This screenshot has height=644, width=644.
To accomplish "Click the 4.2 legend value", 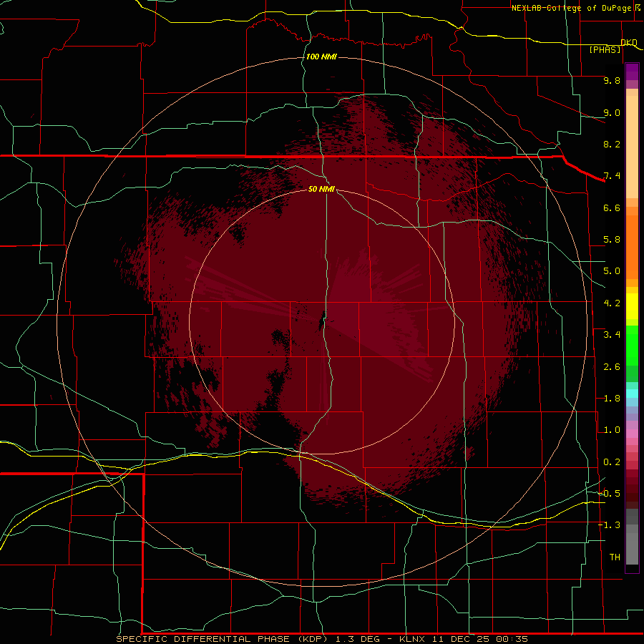I will 612,303.
